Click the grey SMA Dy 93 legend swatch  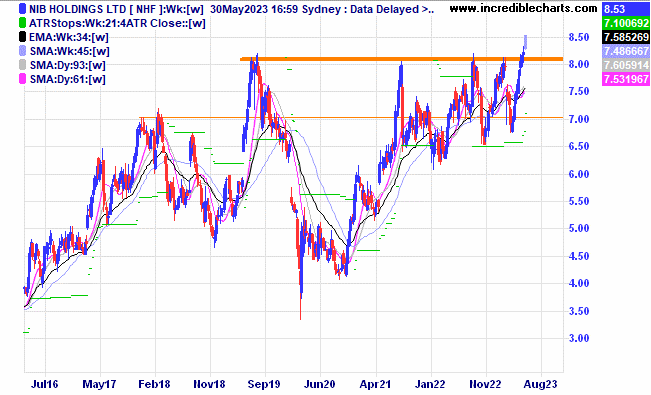tap(22, 65)
